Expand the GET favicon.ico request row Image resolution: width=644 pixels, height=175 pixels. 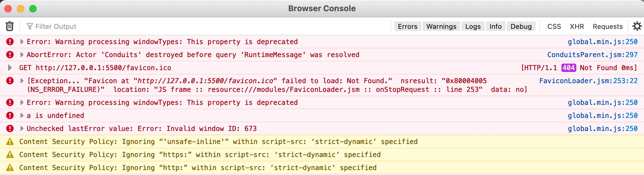point(10,68)
